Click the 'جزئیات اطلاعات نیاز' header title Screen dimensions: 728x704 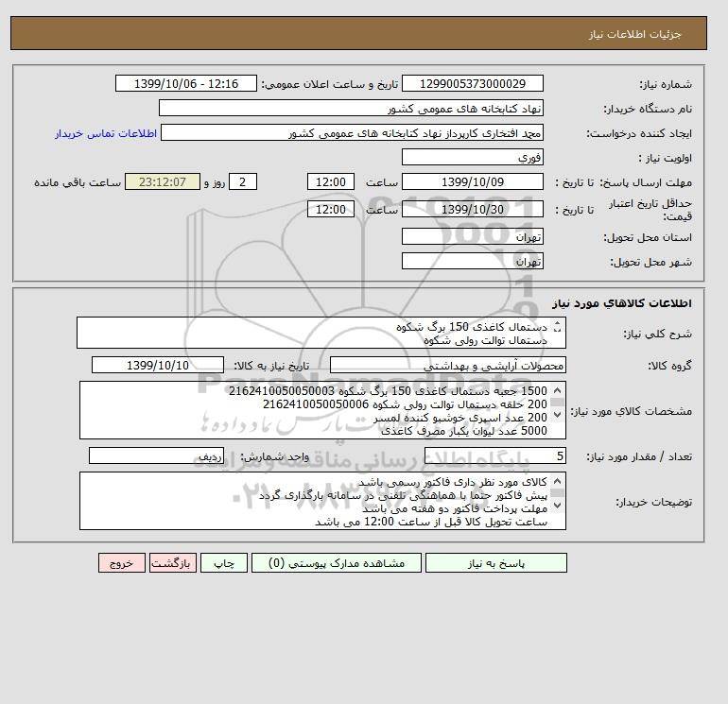tap(634, 34)
